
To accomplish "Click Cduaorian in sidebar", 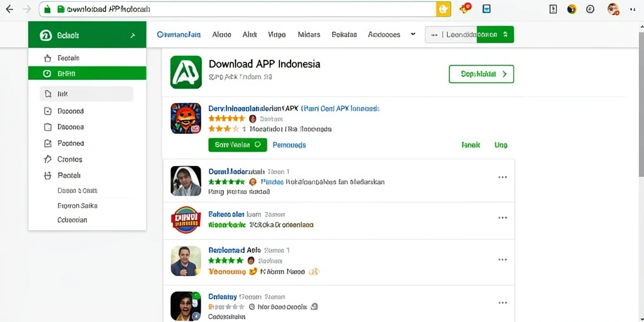I will (x=72, y=219).
